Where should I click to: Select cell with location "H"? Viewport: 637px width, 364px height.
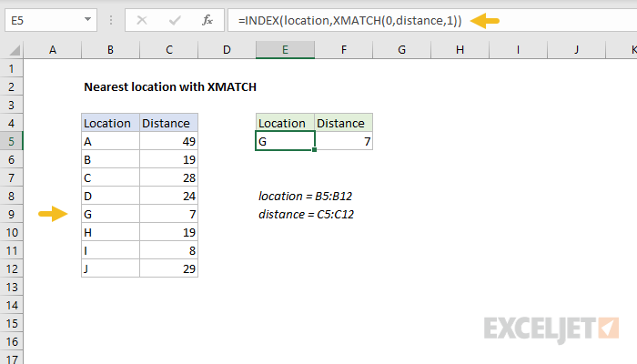tap(110, 232)
